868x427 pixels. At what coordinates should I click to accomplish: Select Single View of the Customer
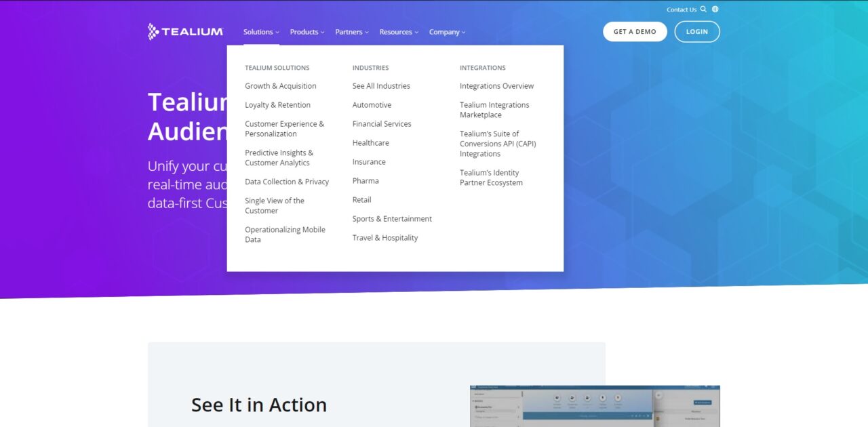(275, 205)
